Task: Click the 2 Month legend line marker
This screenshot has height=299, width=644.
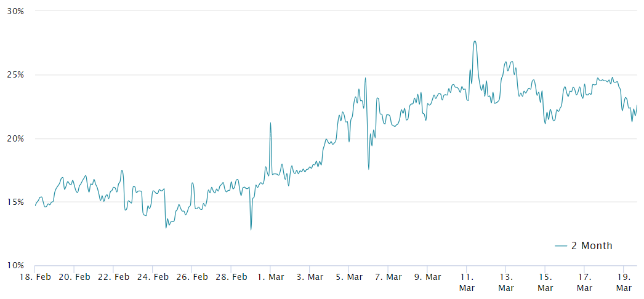Action: [560, 245]
